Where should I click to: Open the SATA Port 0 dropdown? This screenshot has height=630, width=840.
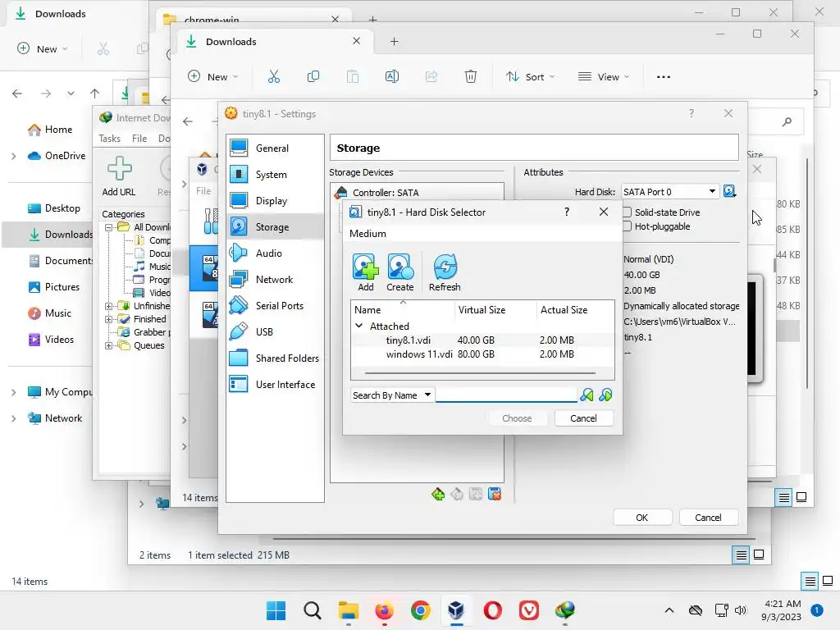(x=669, y=191)
